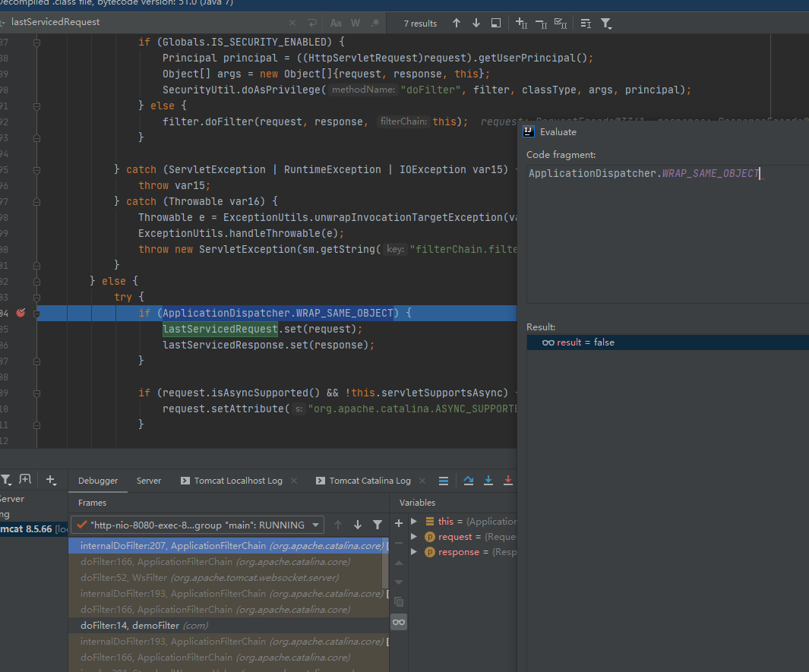The height and width of the screenshot is (672, 809).
Task: Click the Evaluate dialog title icon
Action: point(529,131)
